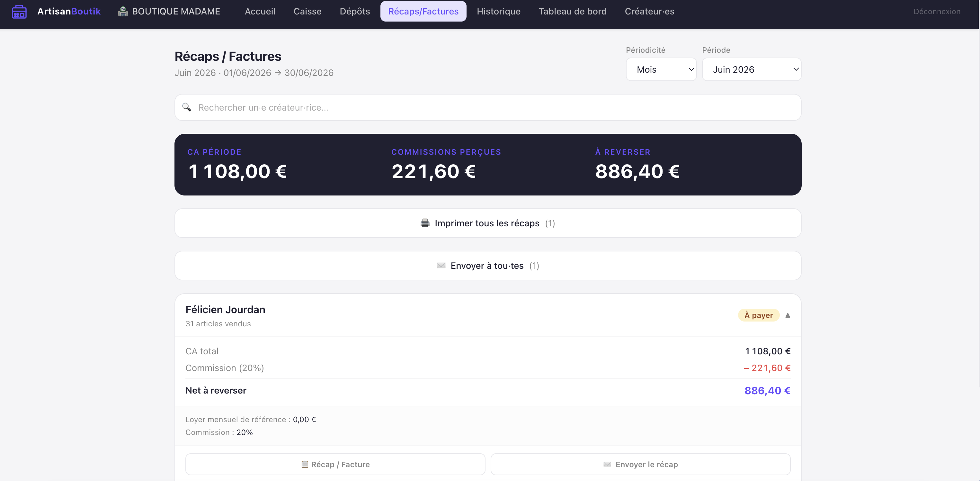Screen dimensions: 980x481
Task: Click the CA PÉRIODE value 1 108,00 €
Action: click(x=237, y=171)
